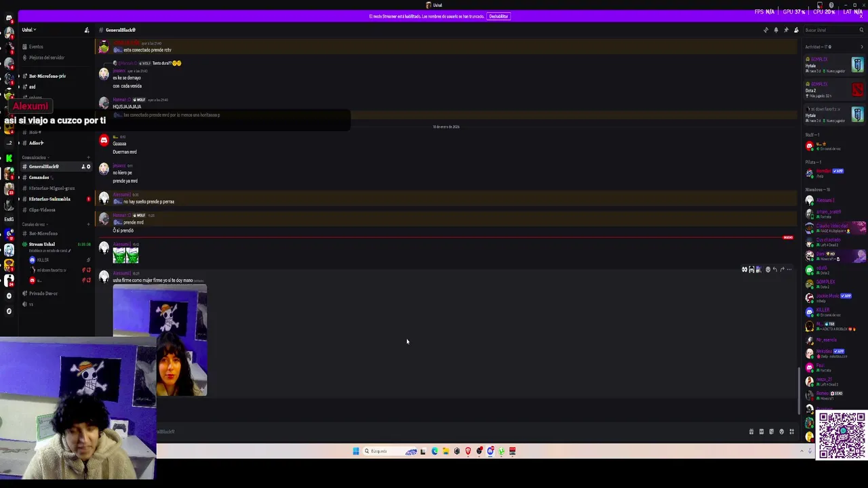Add a voice channel with plus icon
This screenshot has width=868, height=488.
pyautogui.click(x=88, y=224)
